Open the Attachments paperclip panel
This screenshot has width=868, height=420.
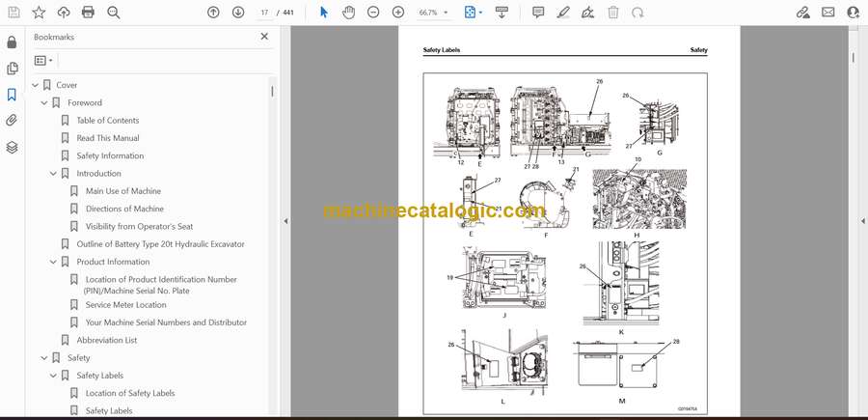coord(13,121)
